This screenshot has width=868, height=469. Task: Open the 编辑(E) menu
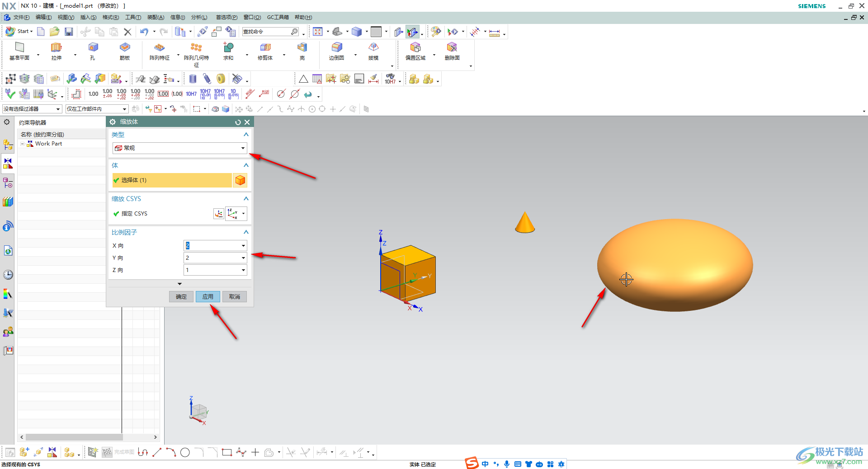43,17
